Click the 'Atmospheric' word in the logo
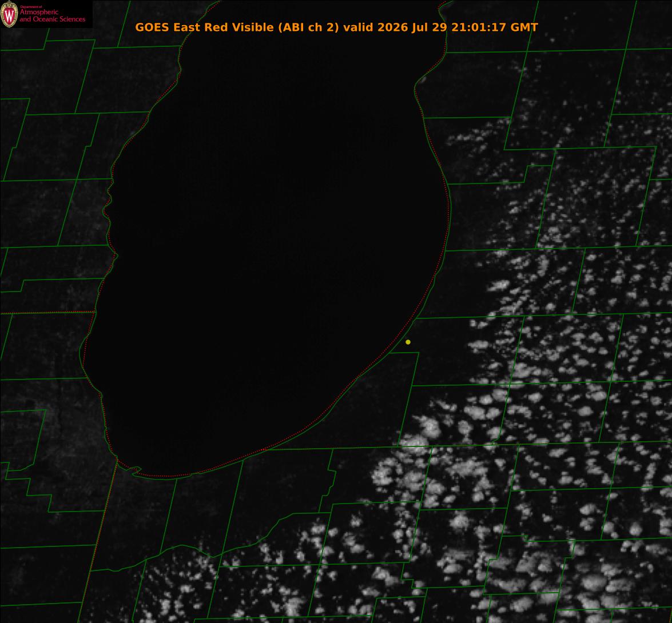Viewport: 672px width, 623px height. point(39,12)
